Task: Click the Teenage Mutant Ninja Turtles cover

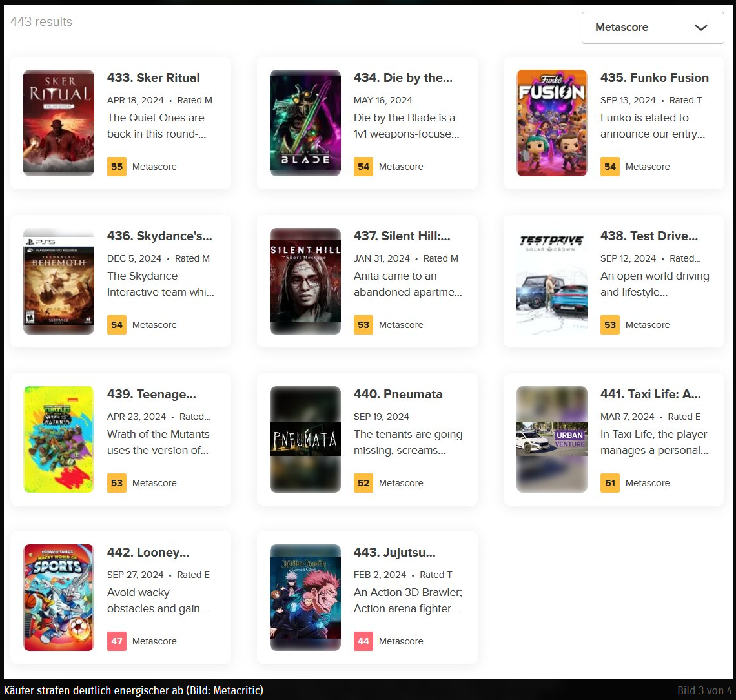Action: click(59, 439)
